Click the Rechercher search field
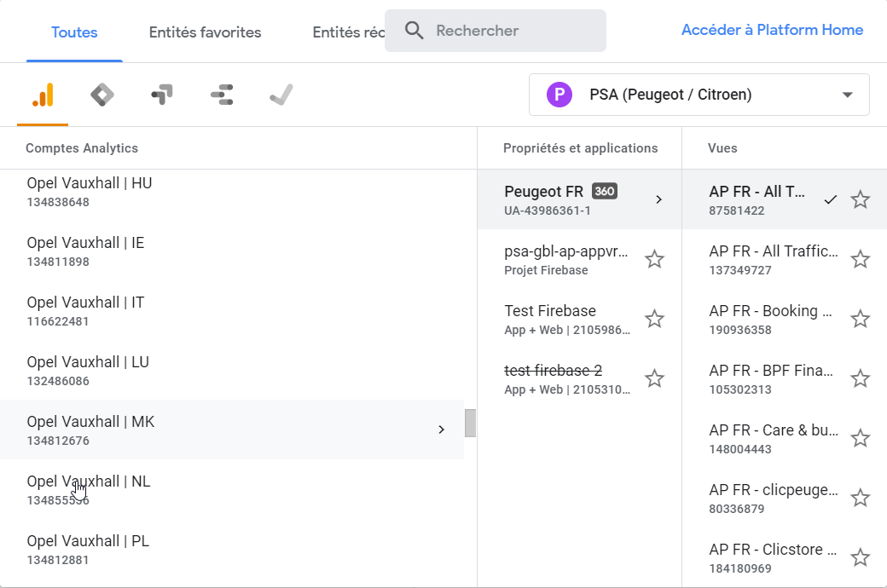The width and height of the screenshot is (887, 588). point(512,31)
